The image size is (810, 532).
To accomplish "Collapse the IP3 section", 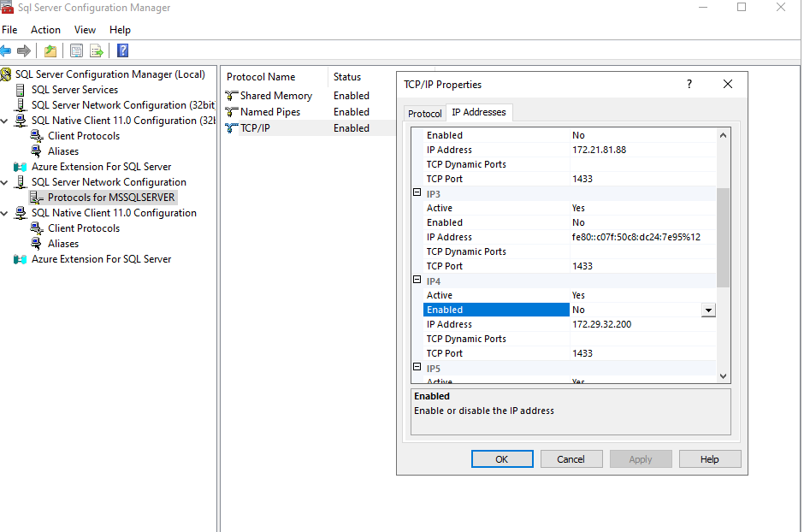I will point(417,193).
